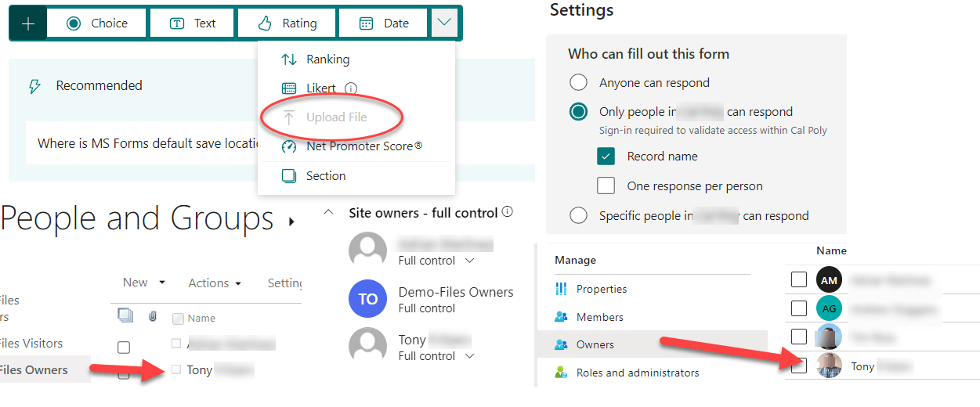Click the Site owners info icon
Screen dimensions: 980x407
click(x=508, y=212)
